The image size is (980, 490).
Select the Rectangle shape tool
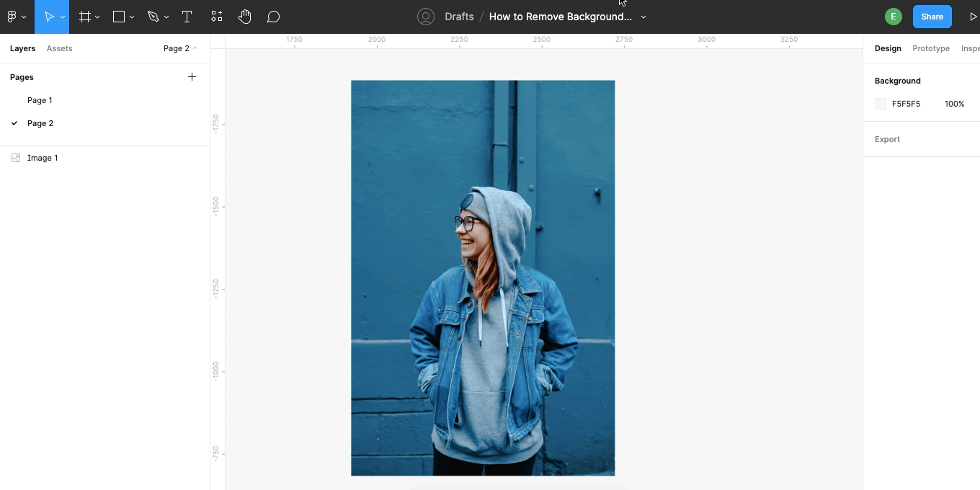coord(119,17)
